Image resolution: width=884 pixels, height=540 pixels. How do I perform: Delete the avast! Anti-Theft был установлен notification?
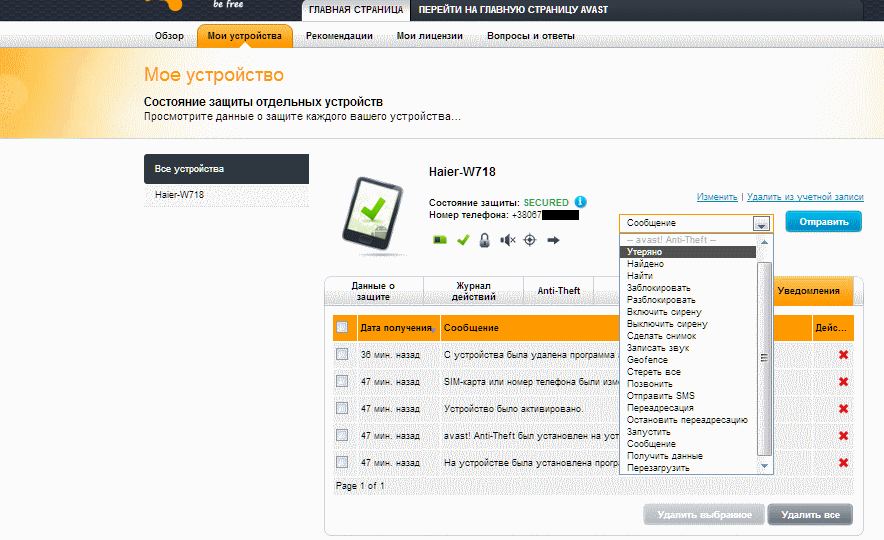point(843,436)
